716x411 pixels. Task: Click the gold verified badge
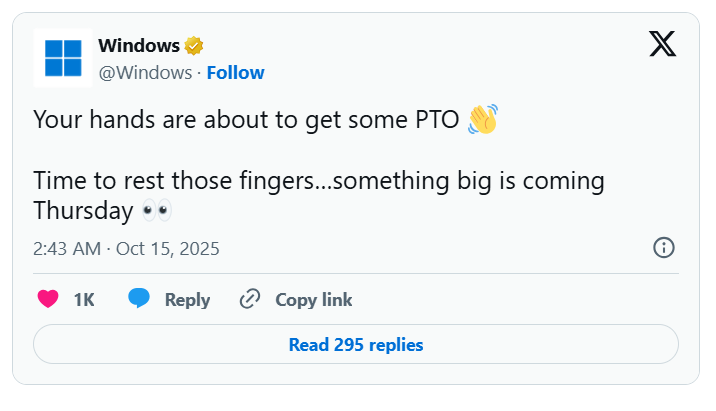pyautogui.click(x=194, y=45)
